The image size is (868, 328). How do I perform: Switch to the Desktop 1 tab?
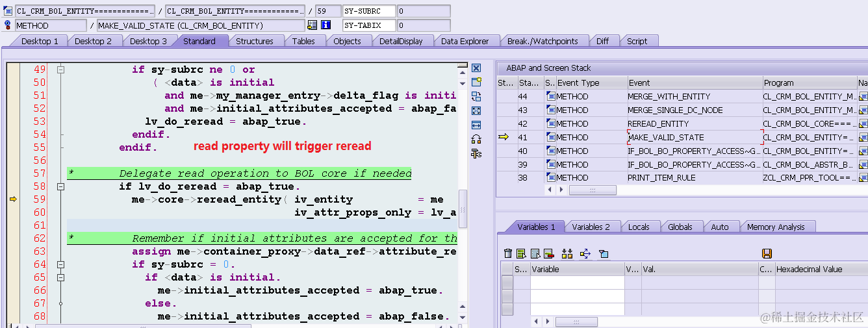(40, 41)
